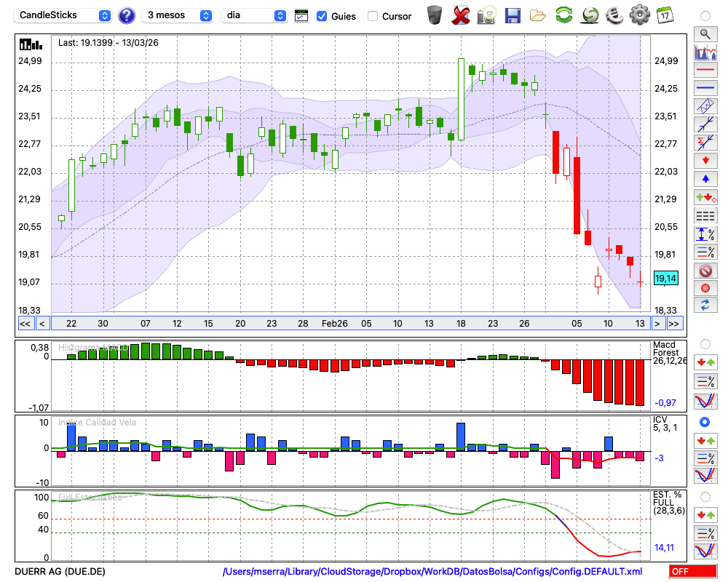Click the red down arrow marker tool
728x582 pixels.
click(705, 161)
